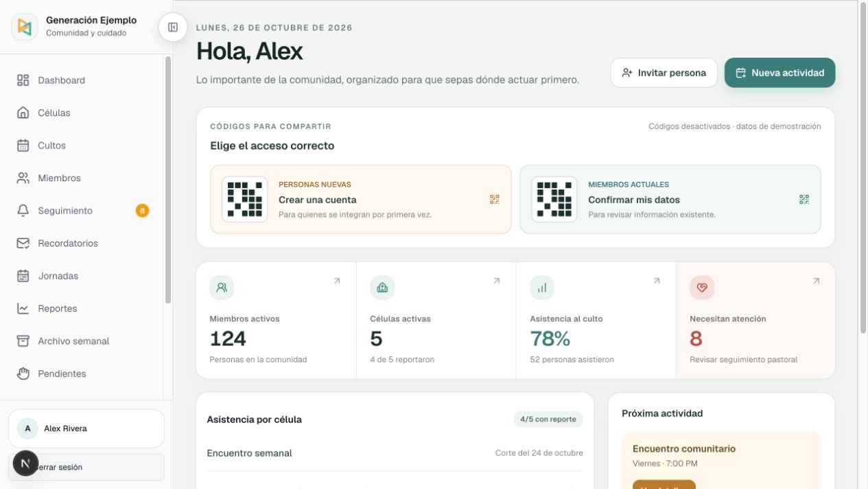Click the Seguimiento bell icon
This screenshot has height=489, width=868.
coord(23,211)
